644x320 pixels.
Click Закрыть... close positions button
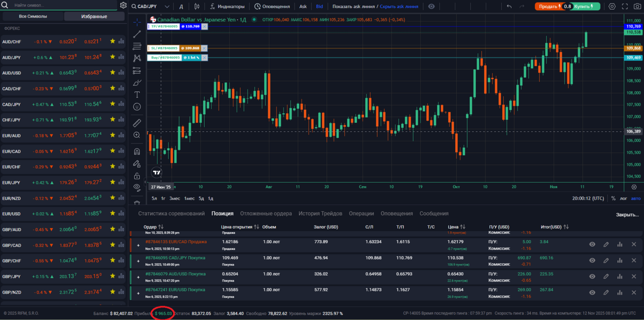tap(628, 215)
